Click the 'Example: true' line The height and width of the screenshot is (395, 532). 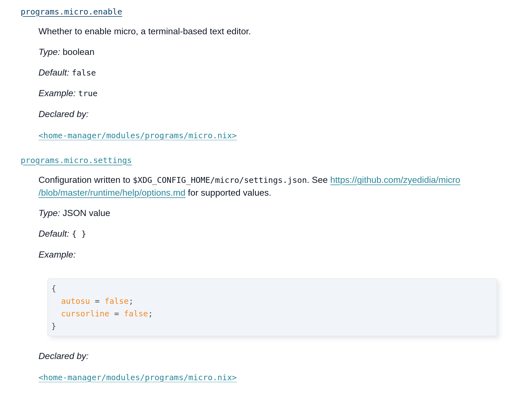pyautogui.click(x=68, y=93)
